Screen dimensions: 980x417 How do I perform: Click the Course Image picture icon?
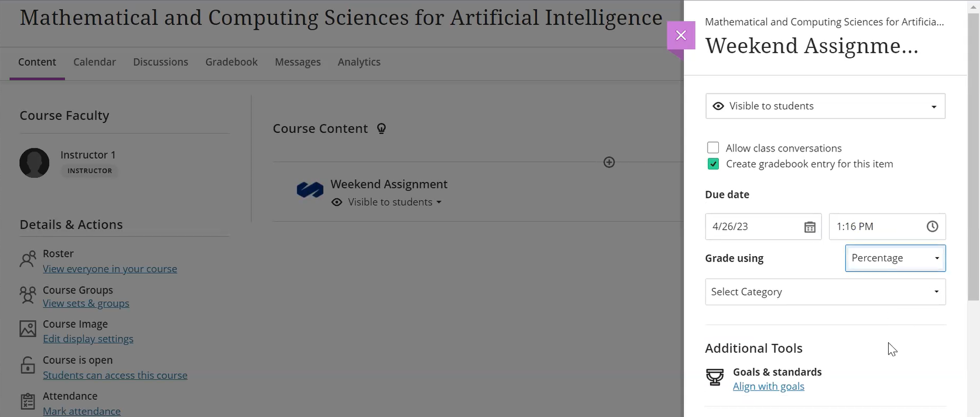tap(28, 329)
